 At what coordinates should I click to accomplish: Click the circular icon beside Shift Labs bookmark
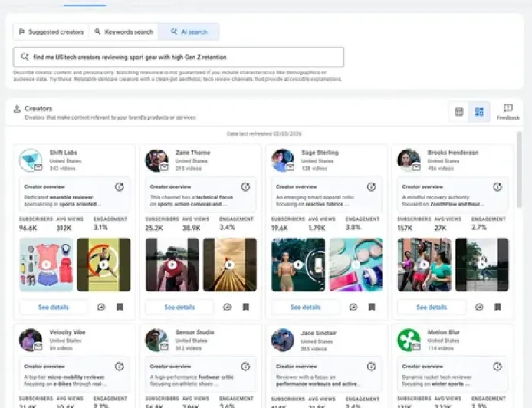point(101,308)
